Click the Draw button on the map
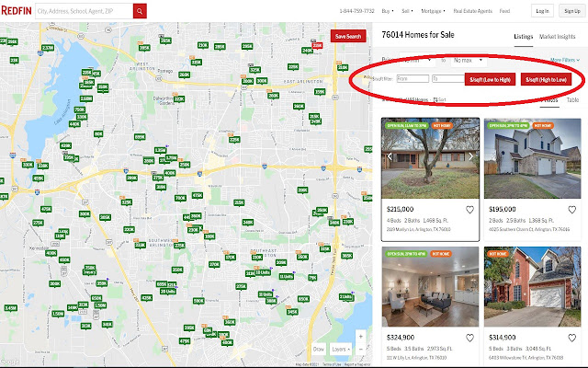Image resolution: width=588 pixels, height=368 pixels. [x=319, y=350]
